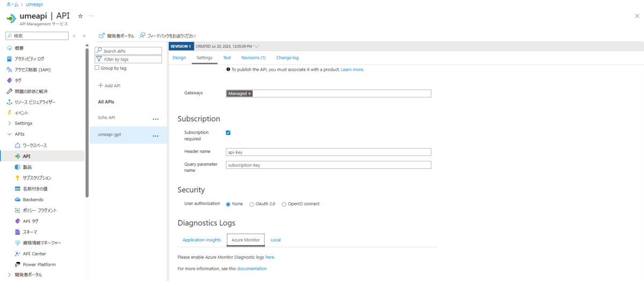Image resolution: width=644 pixels, height=281 pixels.
Task: Click the アクティビティ ログ icon
Action: point(9,59)
